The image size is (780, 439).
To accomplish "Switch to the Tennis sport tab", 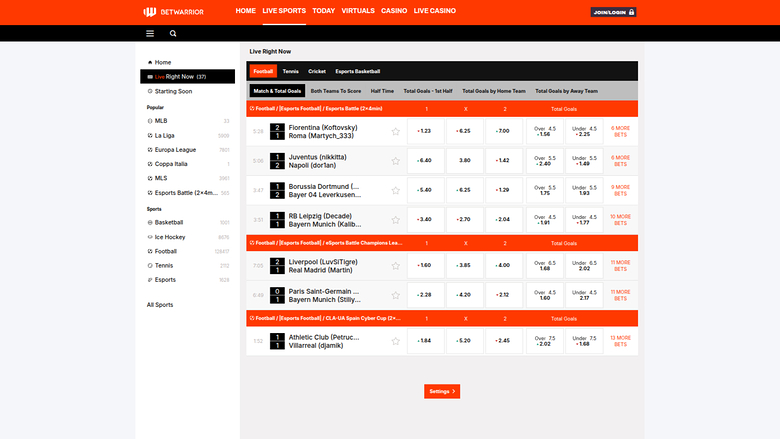I will point(291,72).
